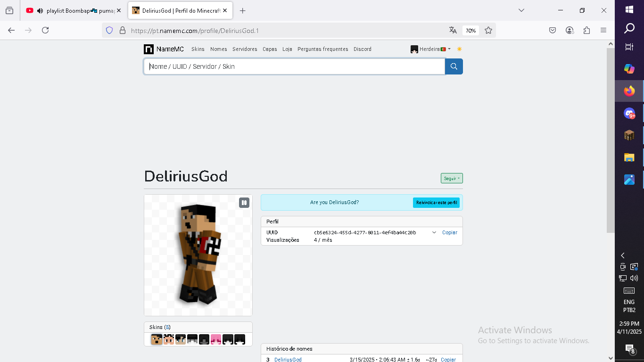644x362 pixels.
Task: Select the pink-haired skin thumbnail
Action: tap(216, 339)
